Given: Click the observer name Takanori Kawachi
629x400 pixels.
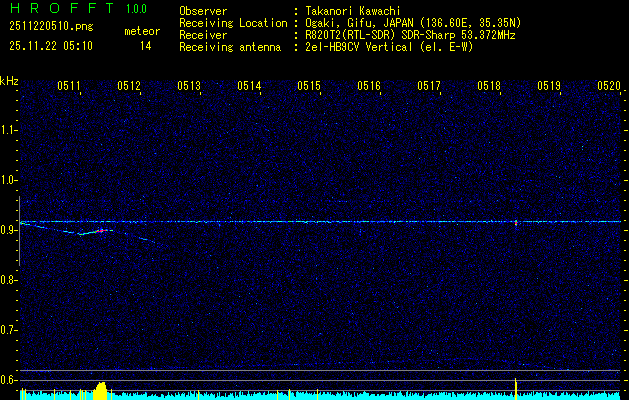Looking at the screenshot, I should click(346, 10).
